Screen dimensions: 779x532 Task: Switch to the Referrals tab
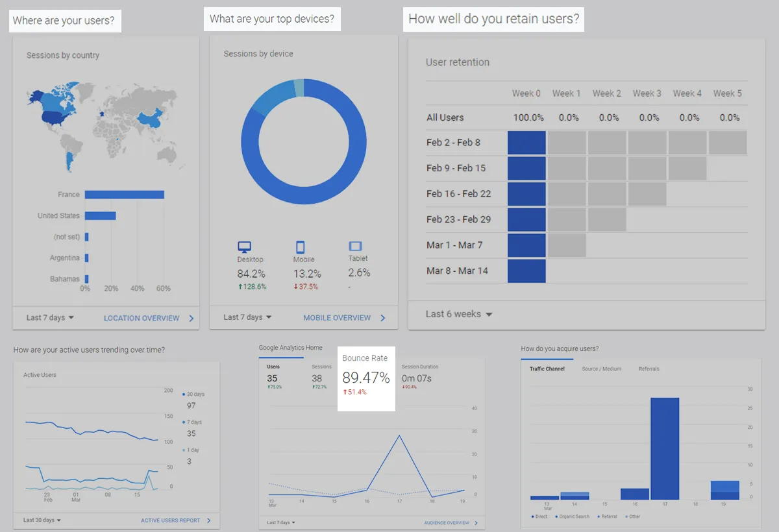(649, 369)
